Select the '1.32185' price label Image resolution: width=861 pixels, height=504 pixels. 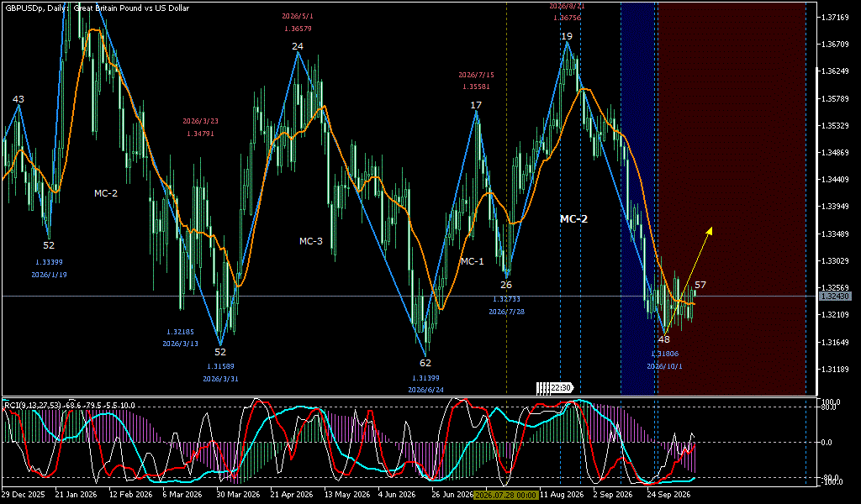[180, 332]
